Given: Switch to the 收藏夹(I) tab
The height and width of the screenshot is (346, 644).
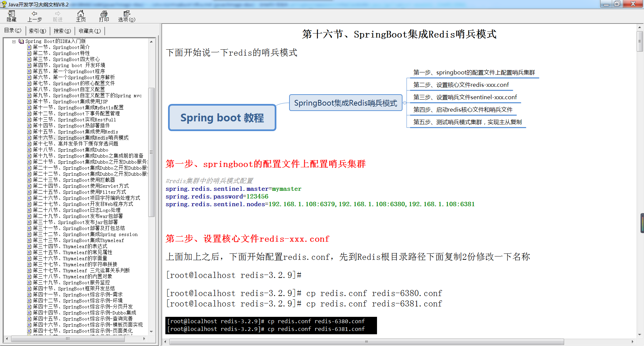Looking at the screenshot, I should coord(90,31).
